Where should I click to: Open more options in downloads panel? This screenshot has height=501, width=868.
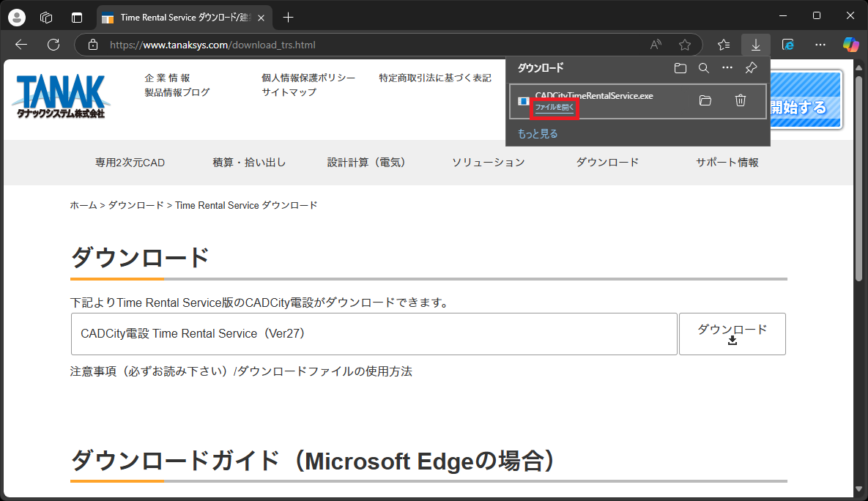[x=727, y=68]
